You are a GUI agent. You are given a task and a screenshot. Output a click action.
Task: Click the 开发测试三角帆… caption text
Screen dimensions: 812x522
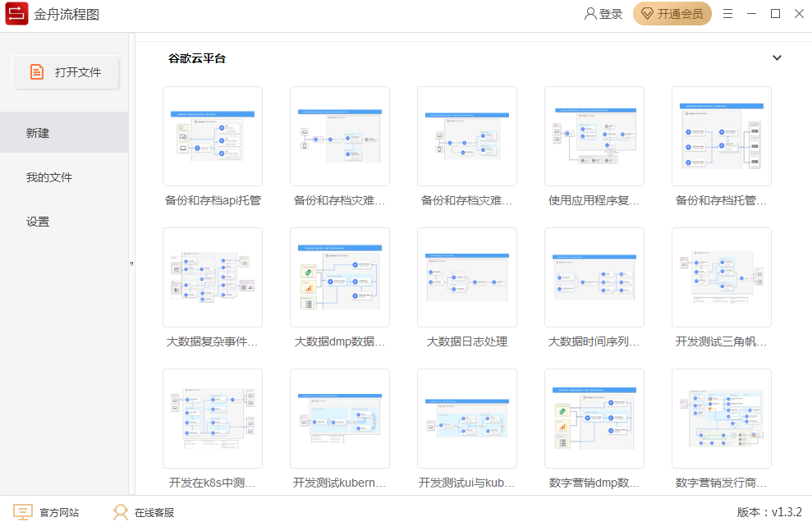[722, 341]
